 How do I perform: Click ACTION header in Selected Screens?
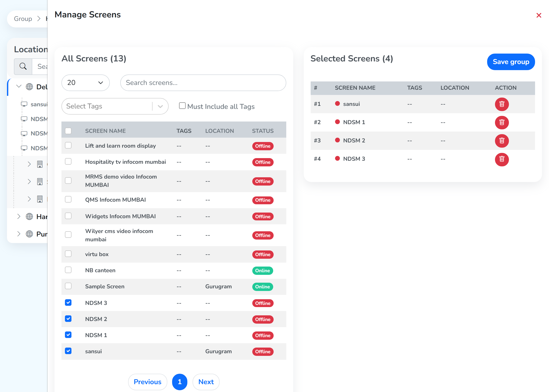coord(506,88)
